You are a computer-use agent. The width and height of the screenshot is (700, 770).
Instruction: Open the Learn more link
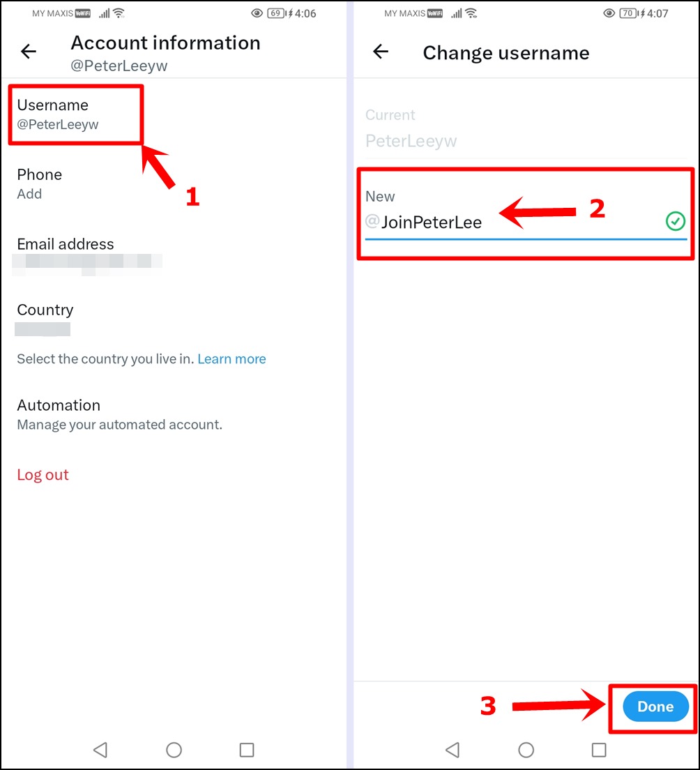tap(231, 358)
